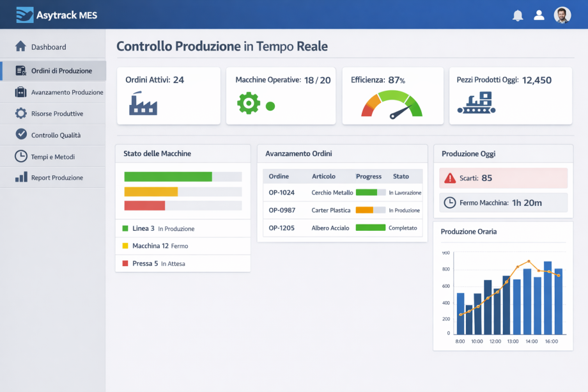Click the Tempi e Metodi clock icon
The image size is (588, 392).
[21, 156]
